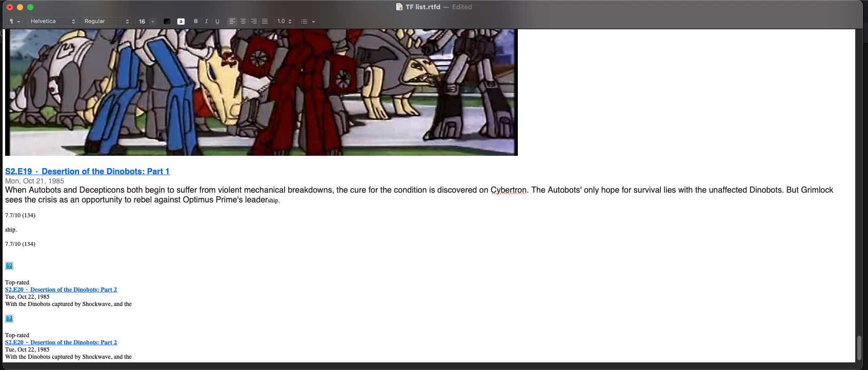Image resolution: width=868 pixels, height=370 pixels.
Task: Open the Helvetica font family dropdown
Action: [x=53, y=22]
